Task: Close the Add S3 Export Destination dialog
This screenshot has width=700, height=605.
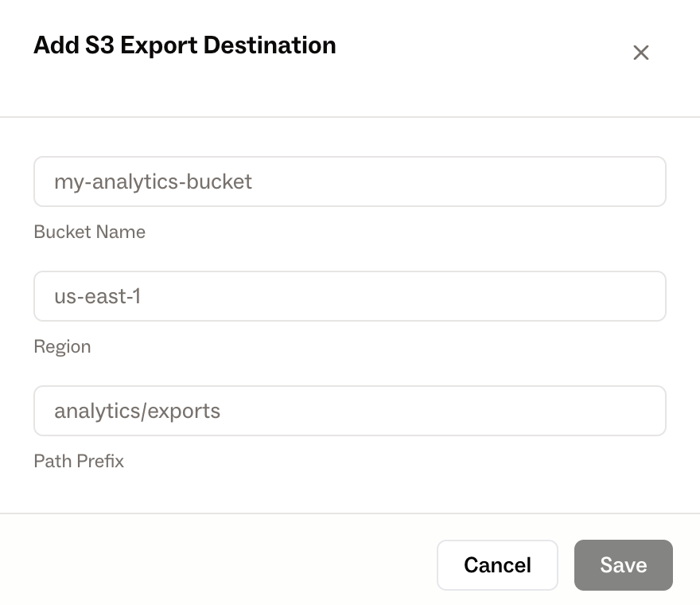Action: pyautogui.click(x=640, y=53)
